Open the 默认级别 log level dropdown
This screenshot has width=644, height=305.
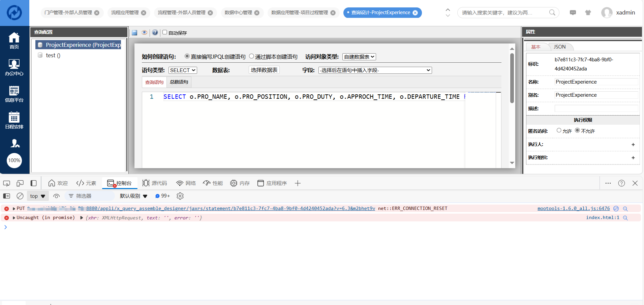pos(134,196)
